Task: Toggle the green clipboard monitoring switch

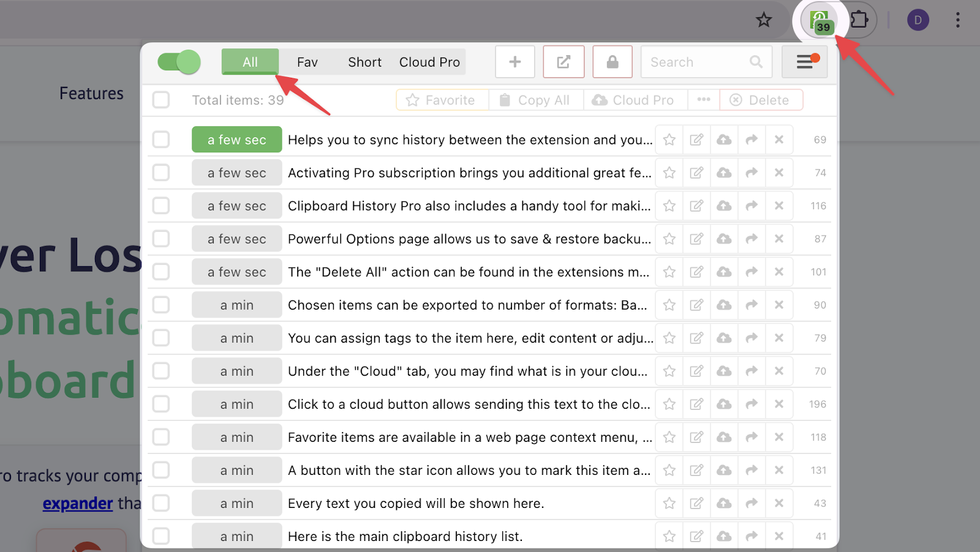Action: (x=179, y=62)
